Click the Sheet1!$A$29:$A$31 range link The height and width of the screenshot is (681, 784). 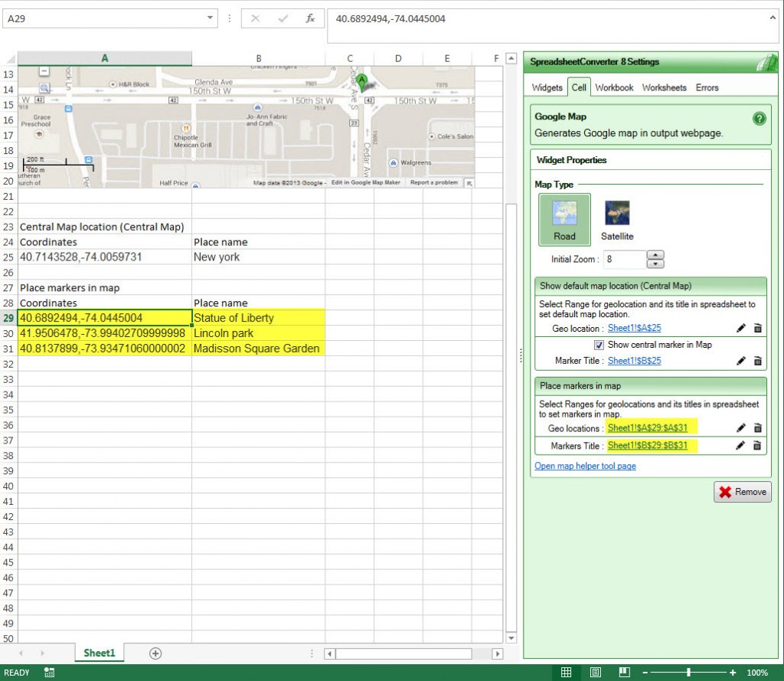click(648, 427)
